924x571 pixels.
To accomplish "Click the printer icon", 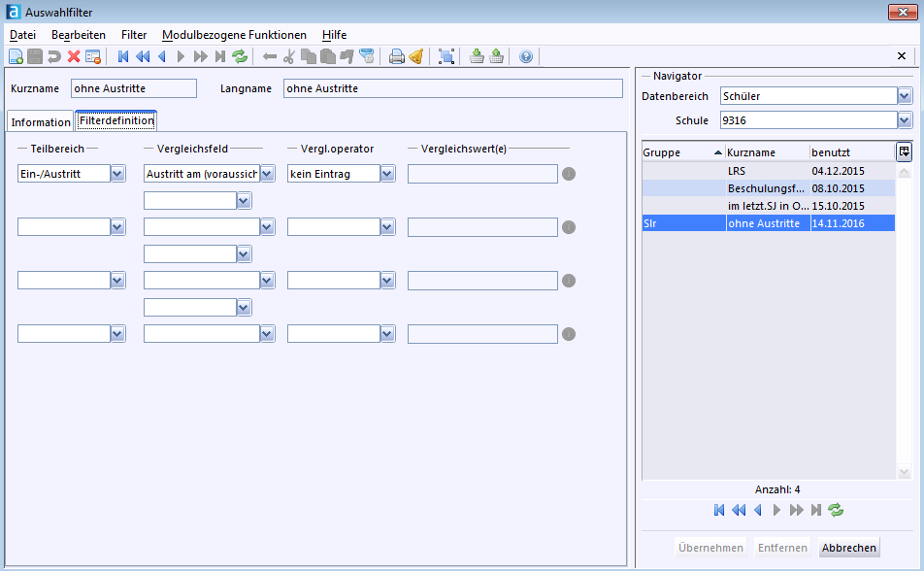I will [397, 56].
